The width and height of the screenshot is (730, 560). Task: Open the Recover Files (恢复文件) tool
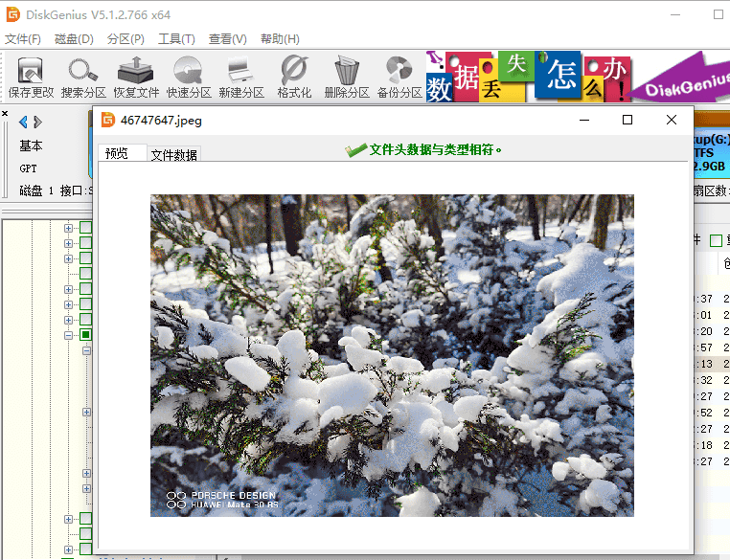[x=136, y=77]
